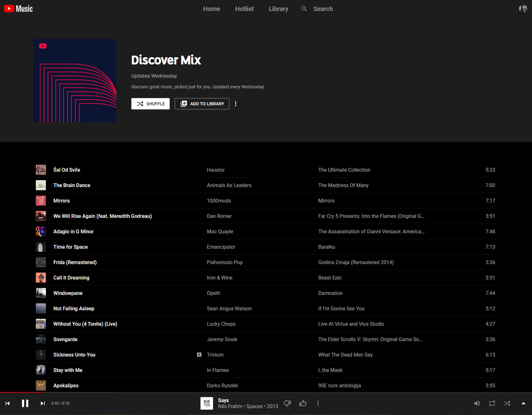532x415 pixels.
Task: Go to Home tab
Action: pyautogui.click(x=211, y=9)
